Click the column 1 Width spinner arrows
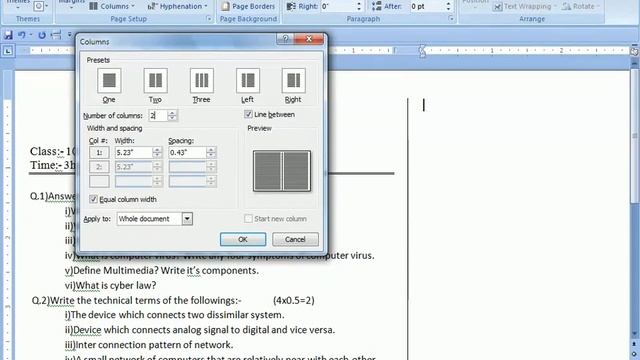640x360 pixels. (x=157, y=152)
